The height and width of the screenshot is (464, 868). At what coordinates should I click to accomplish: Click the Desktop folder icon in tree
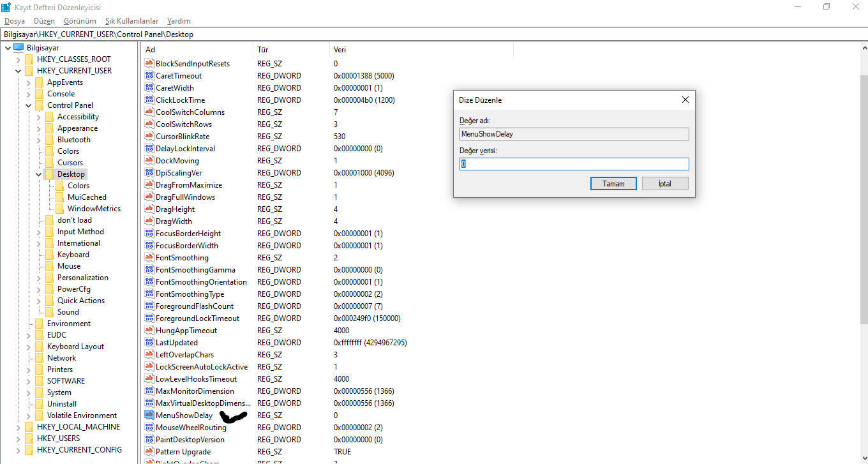[x=50, y=174]
